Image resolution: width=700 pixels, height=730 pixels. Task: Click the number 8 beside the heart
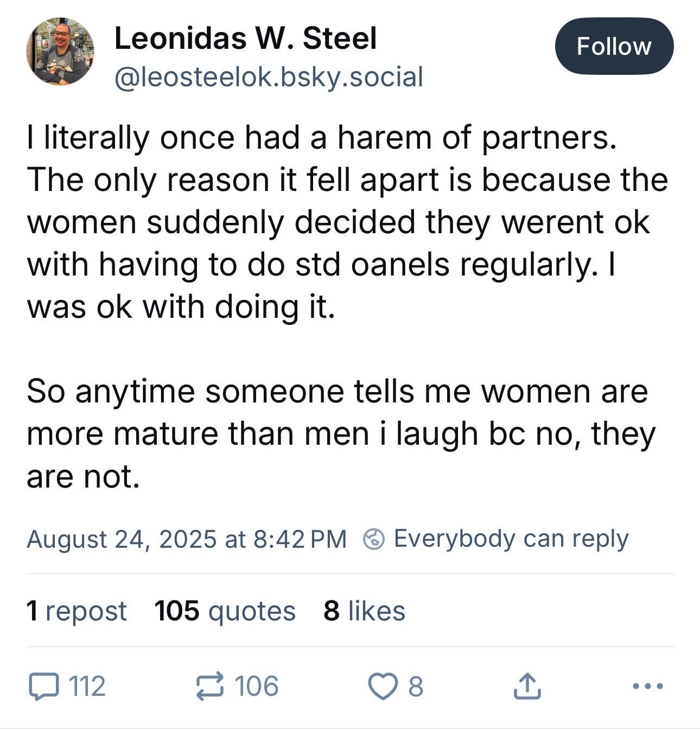(415, 686)
